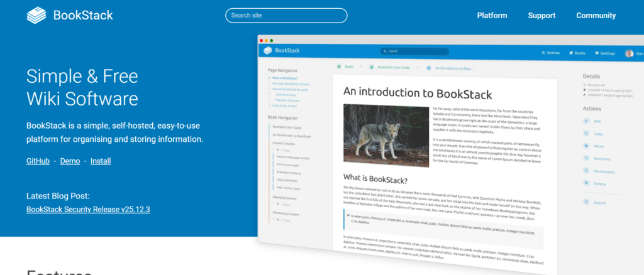Click the Copy icon under Actions
The width and height of the screenshot is (644, 275).
pyautogui.click(x=587, y=134)
